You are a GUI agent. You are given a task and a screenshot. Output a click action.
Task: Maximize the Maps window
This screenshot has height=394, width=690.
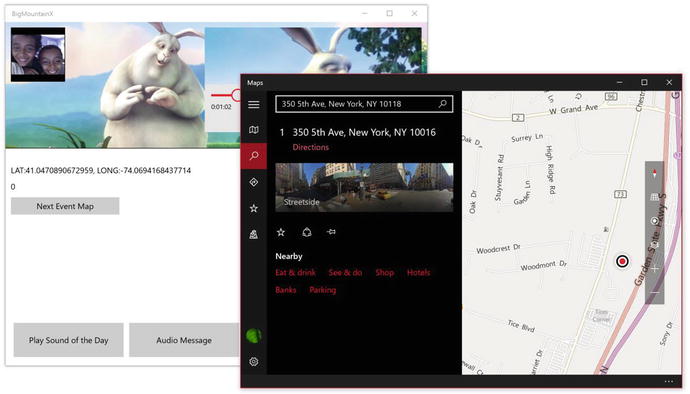click(644, 82)
